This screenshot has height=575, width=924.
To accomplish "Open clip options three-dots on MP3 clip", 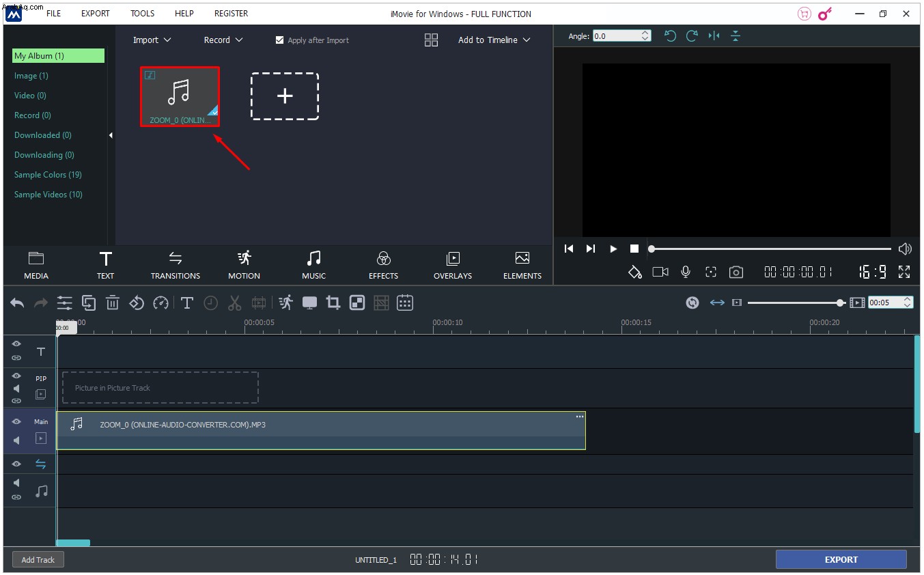I will pos(580,417).
